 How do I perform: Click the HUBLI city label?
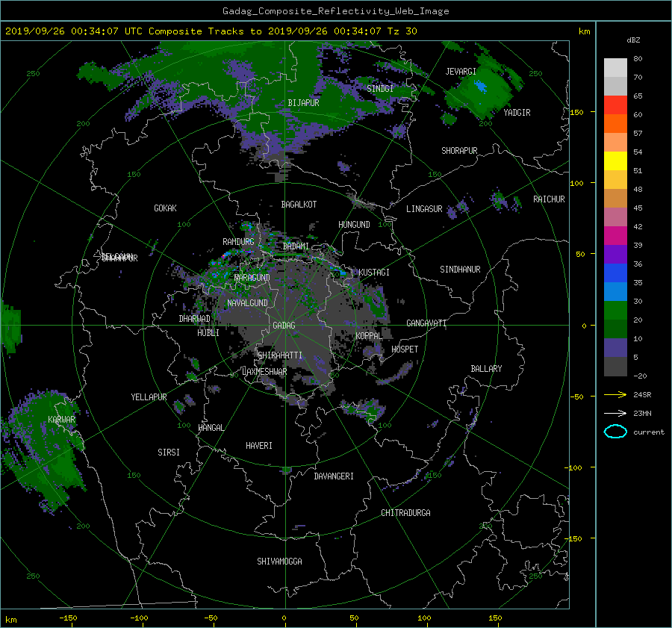pos(208,333)
